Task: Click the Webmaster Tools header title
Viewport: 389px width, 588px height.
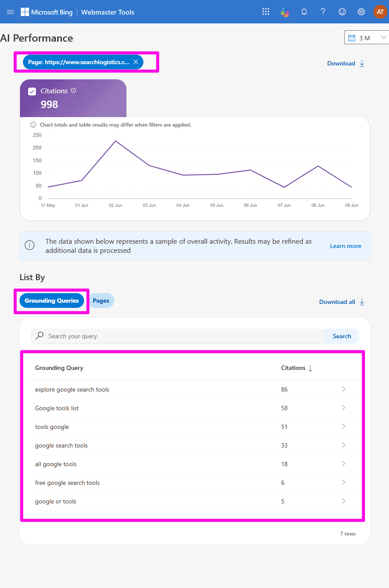Action: point(108,12)
